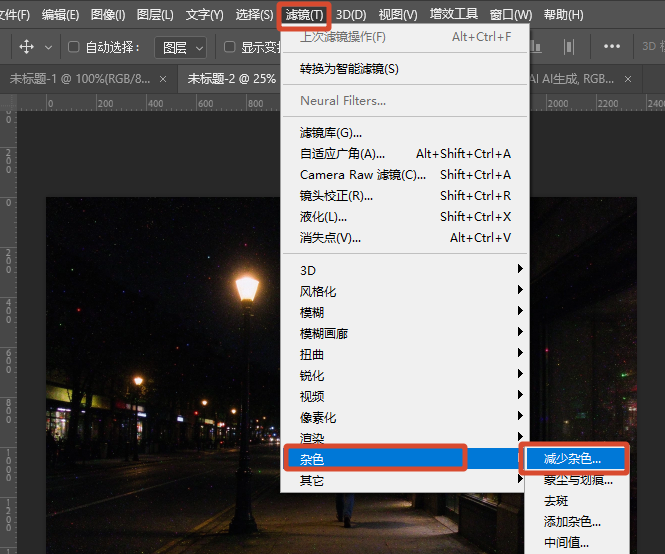Choose 消失点(V)... filter
The height and width of the screenshot is (554, 665).
[405, 238]
